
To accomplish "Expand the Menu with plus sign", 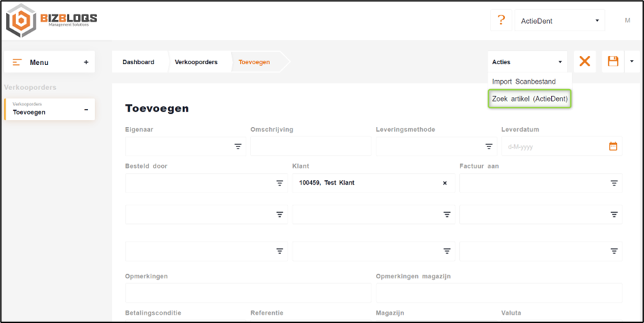I will pos(86,62).
